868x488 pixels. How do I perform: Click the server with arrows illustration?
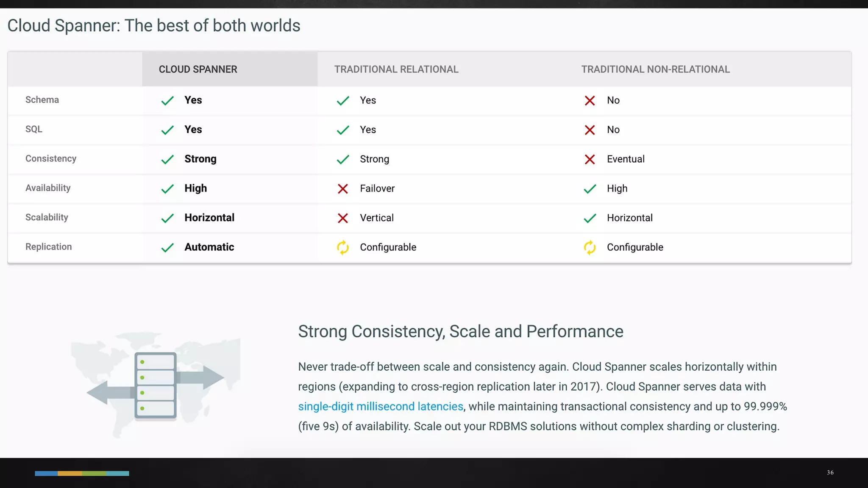(156, 385)
